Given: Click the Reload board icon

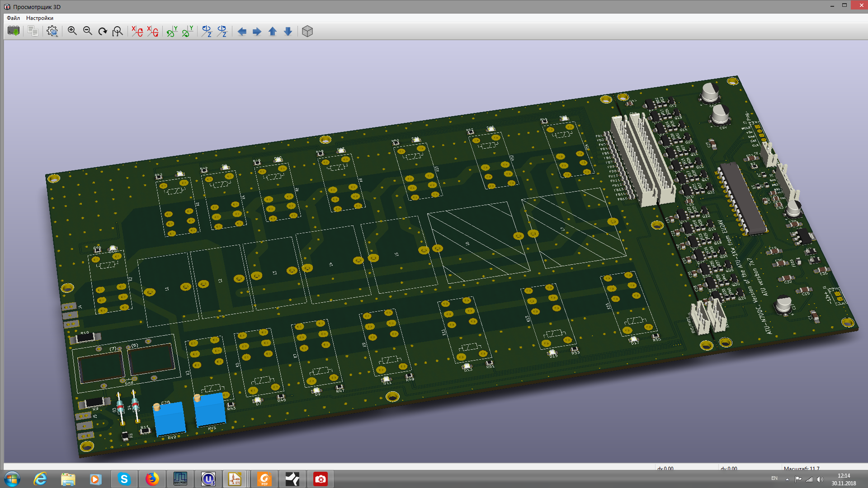Looking at the screenshot, I should [14, 31].
